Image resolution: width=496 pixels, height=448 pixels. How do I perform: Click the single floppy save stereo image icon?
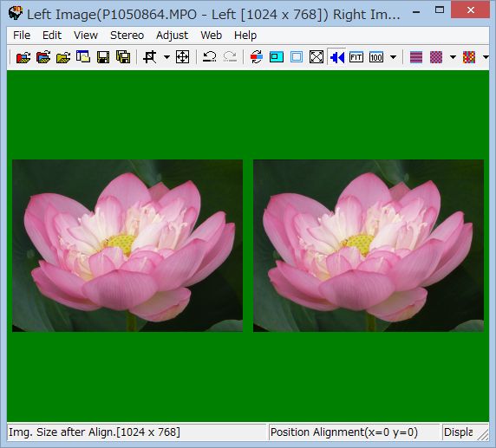tap(103, 57)
